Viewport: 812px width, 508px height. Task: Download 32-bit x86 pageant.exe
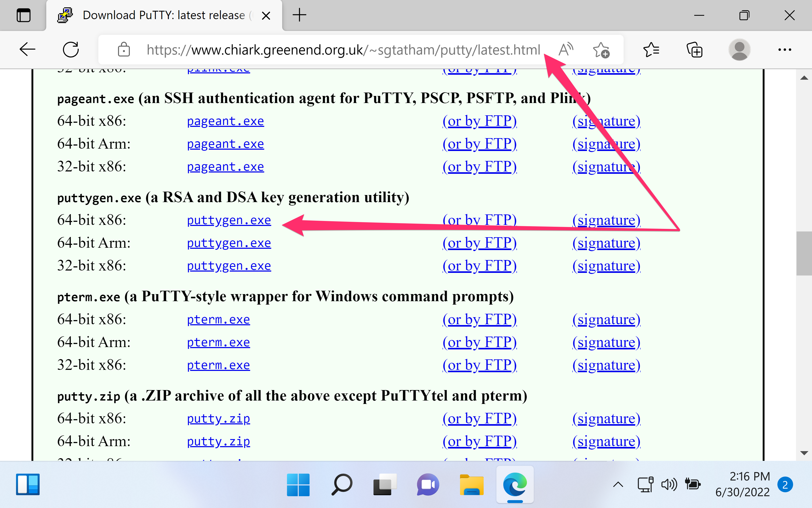226,167
